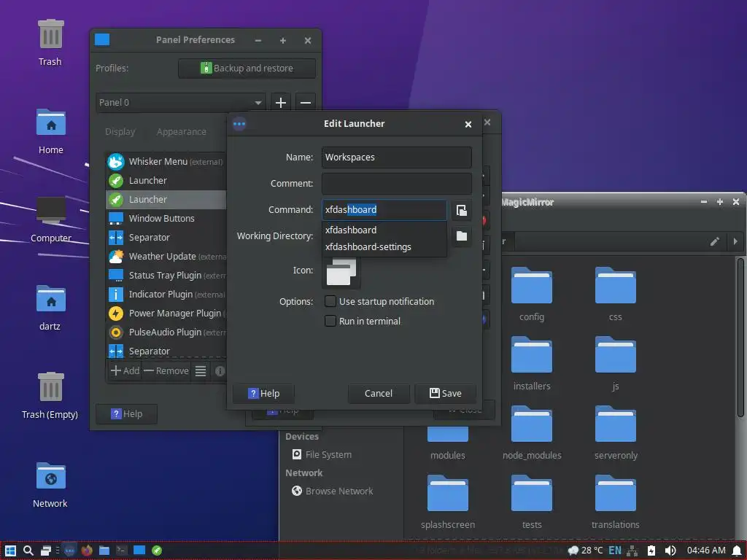Screen dimensions: 747x560
Task: Open the Home desktop folder
Action: [50, 131]
